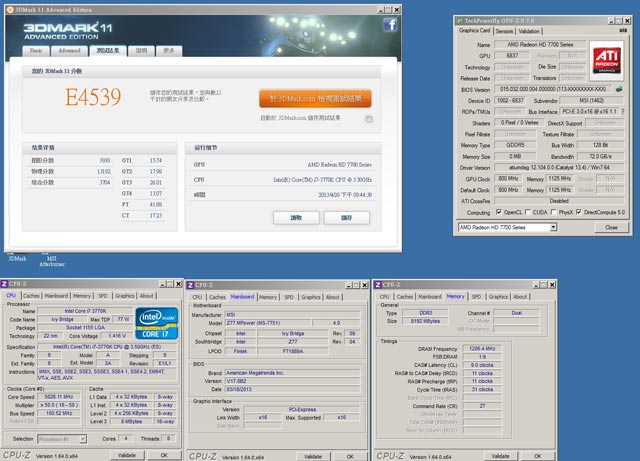Select Memory tab in the middle CPU-Z window
The width and height of the screenshot is (640, 461).
[268, 297]
